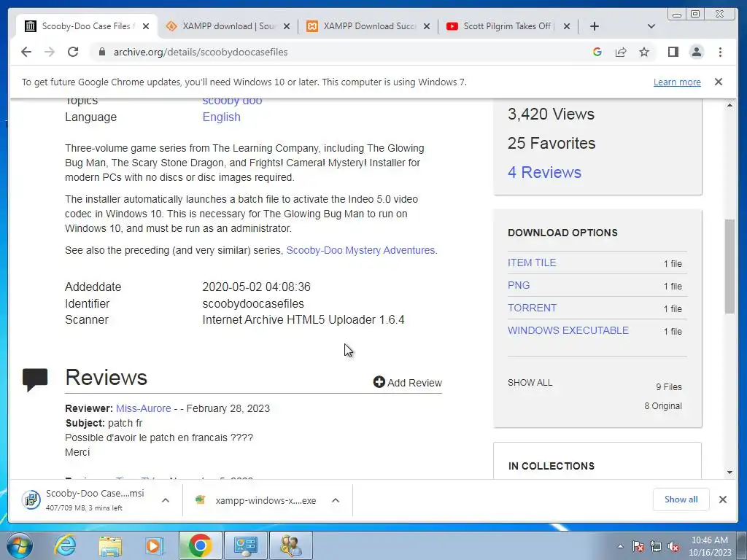Reload the archive.org page
The image size is (747, 560).
click(x=73, y=52)
